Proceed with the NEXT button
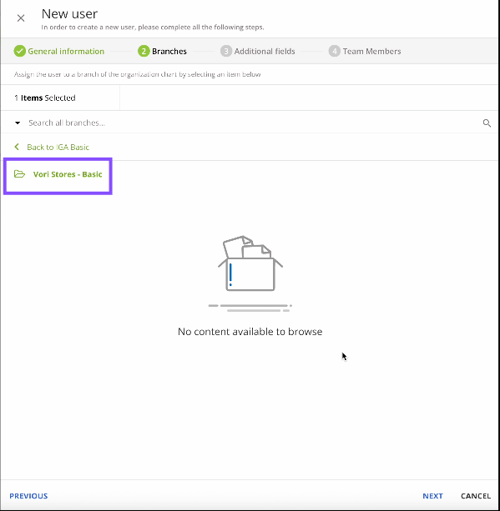This screenshot has width=500, height=511. 433,496
